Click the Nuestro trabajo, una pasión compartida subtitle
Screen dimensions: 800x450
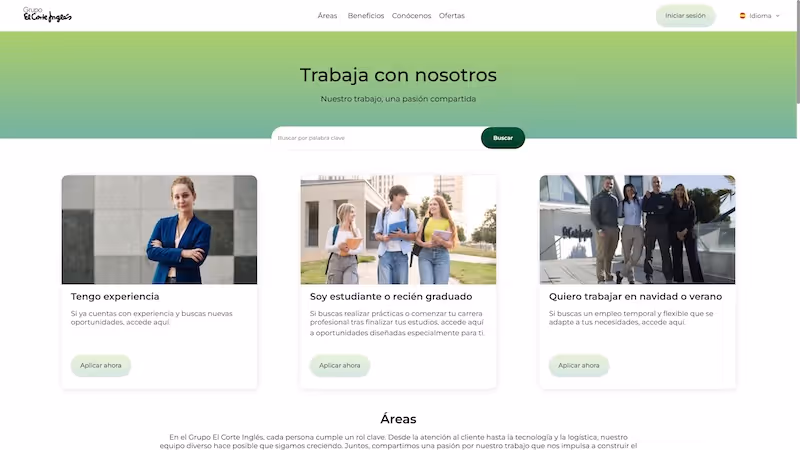(398, 99)
